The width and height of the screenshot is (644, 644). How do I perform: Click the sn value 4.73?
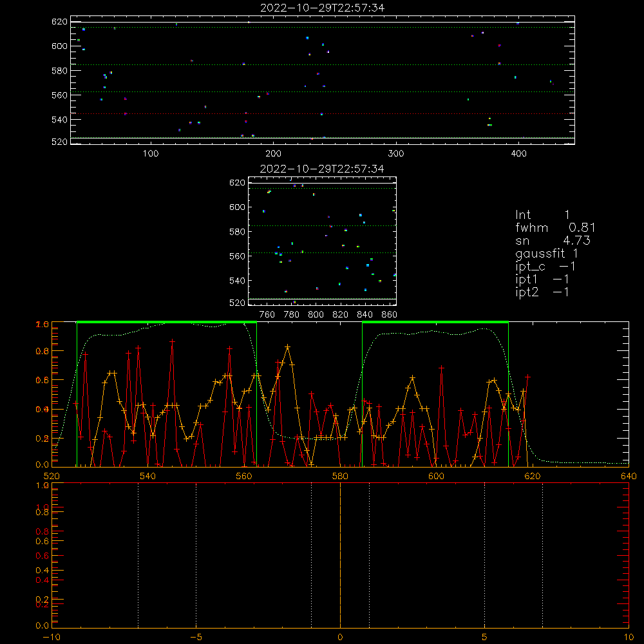click(x=576, y=240)
